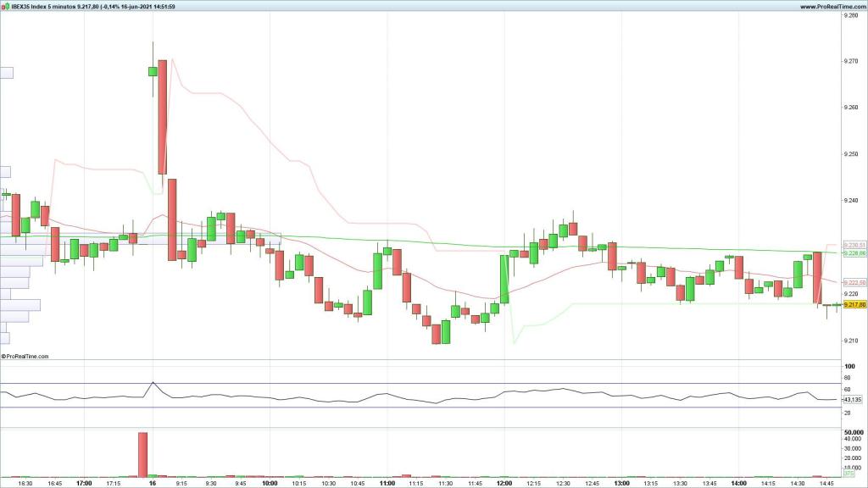Click the chart icon beside the IBEX35 title

pos(4,7)
